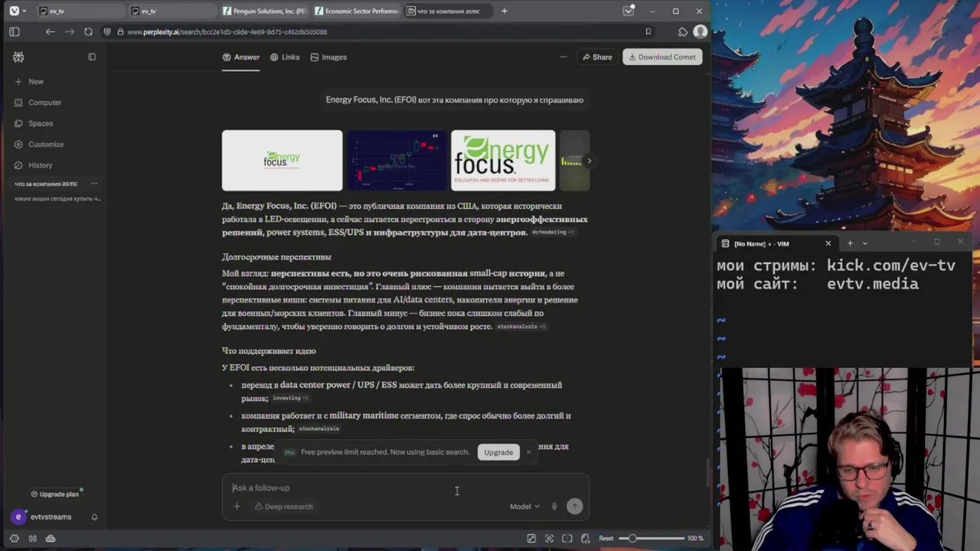Click the Upgrade button in notice
The height and width of the screenshot is (551, 980).
[498, 452]
